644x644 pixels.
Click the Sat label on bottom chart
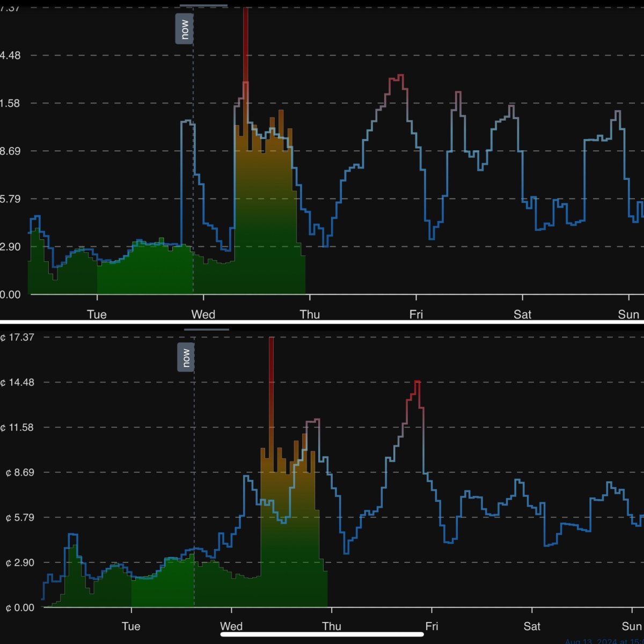[x=532, y=626]
